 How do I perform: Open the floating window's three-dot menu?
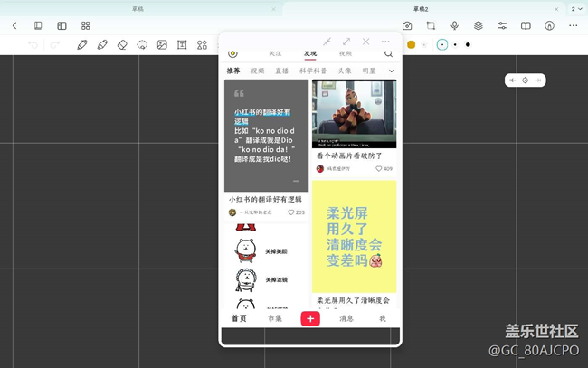(x=385, y=42)
